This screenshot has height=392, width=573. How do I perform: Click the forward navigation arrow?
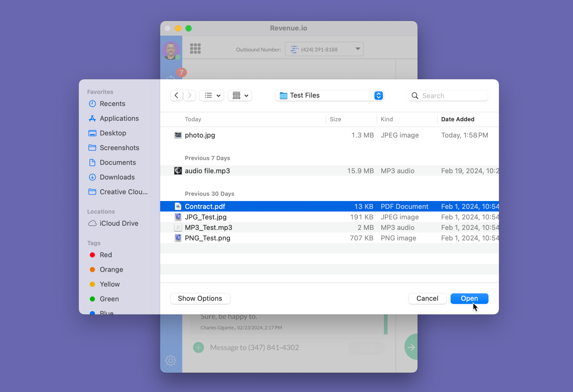pos(189,96)
